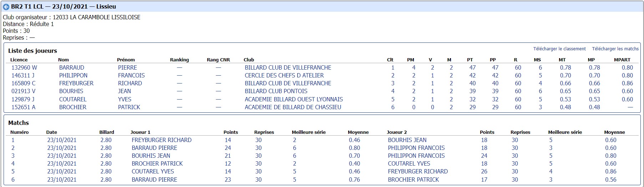Screen dimensions: 644x187
Task: Select player name BARRAUD in players list
Action: [x=72, y=67]
